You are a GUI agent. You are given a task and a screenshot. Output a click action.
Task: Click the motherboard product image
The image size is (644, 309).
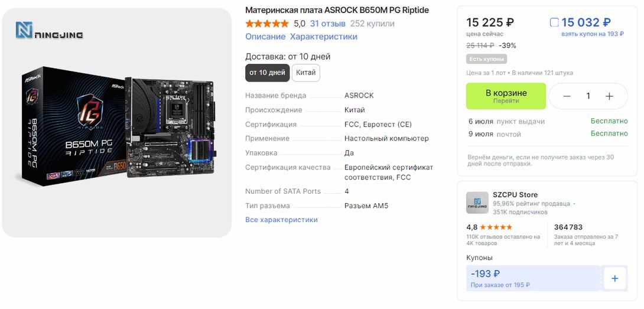(x=117, y=130)
